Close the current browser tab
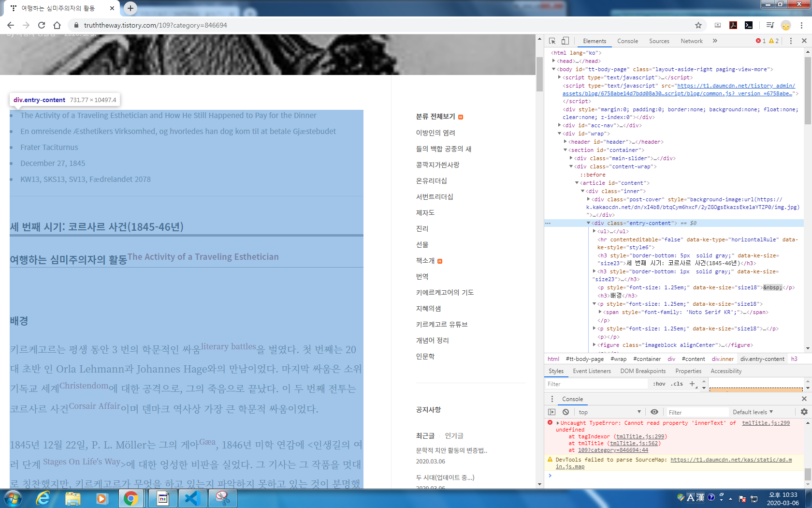The height and width of the screenshot is (508, 812). click(112, 8)
